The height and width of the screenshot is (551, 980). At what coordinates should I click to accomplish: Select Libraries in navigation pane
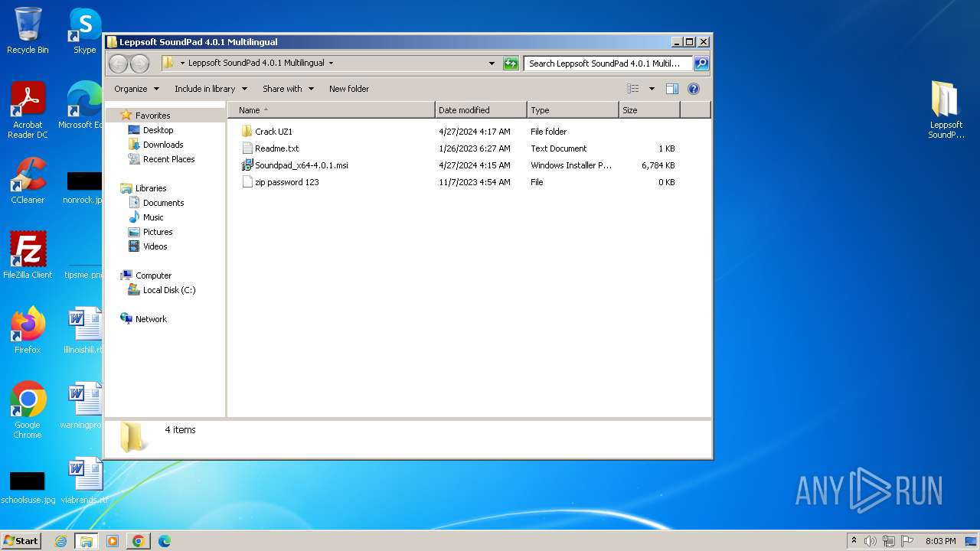[x=151, y=188]
